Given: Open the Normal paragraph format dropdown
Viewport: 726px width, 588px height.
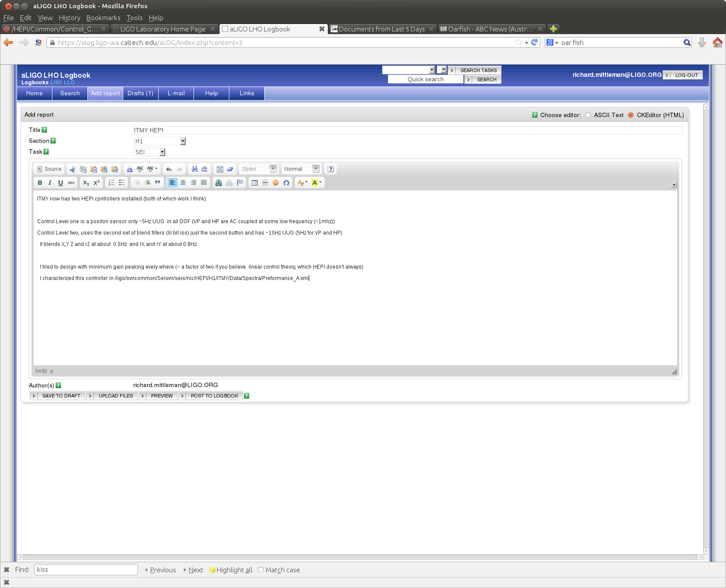Looking at the screenshot, I should (301, 169).
